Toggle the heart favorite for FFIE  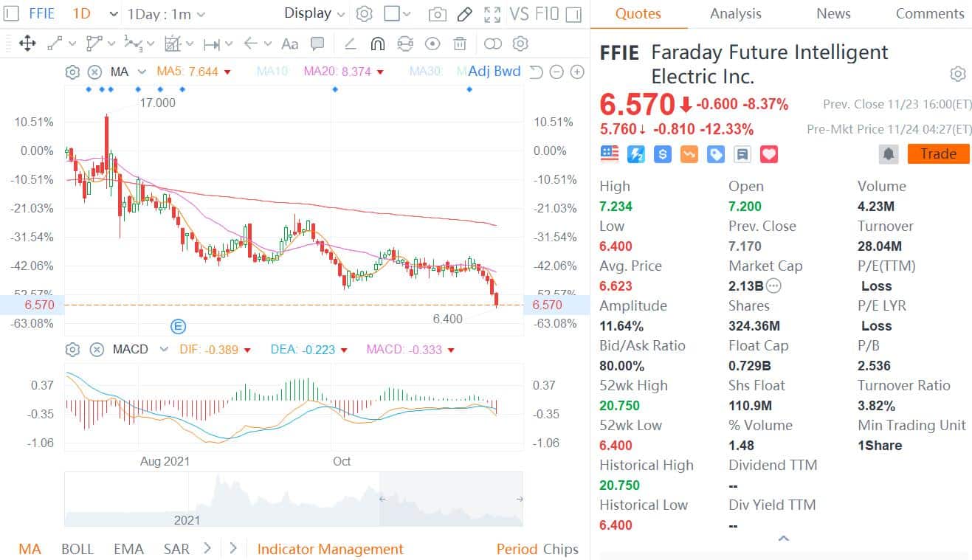coord(768,153)
